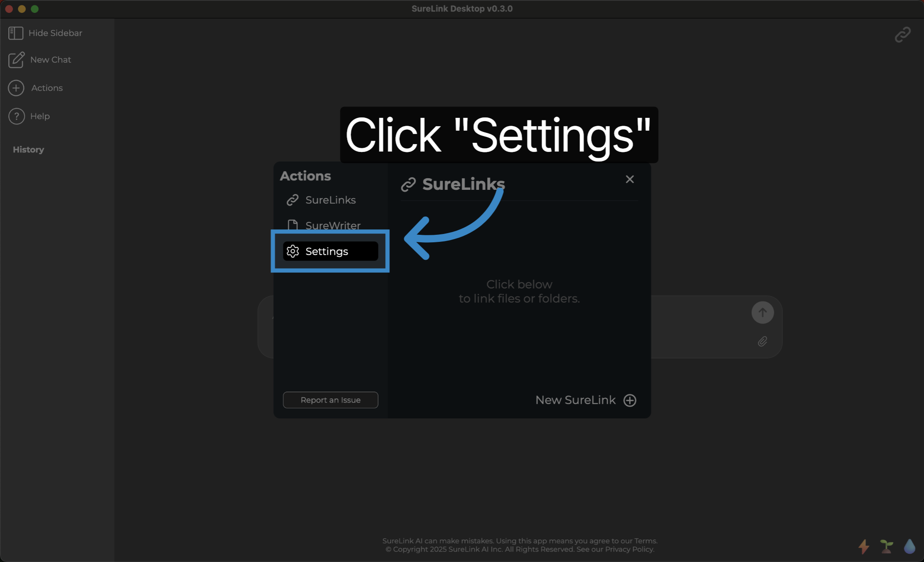
Task: Click the SureLinks panel heading text
Action: click(x=463, y=184)
